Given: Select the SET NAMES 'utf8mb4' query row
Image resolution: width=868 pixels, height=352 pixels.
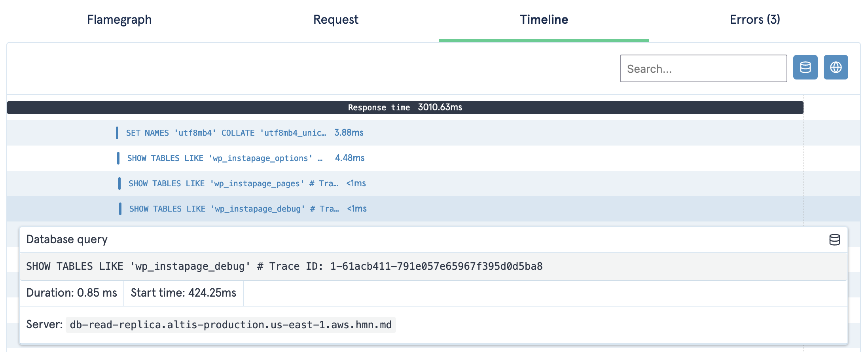Looking at the screenshot, I should pos(434,133).
